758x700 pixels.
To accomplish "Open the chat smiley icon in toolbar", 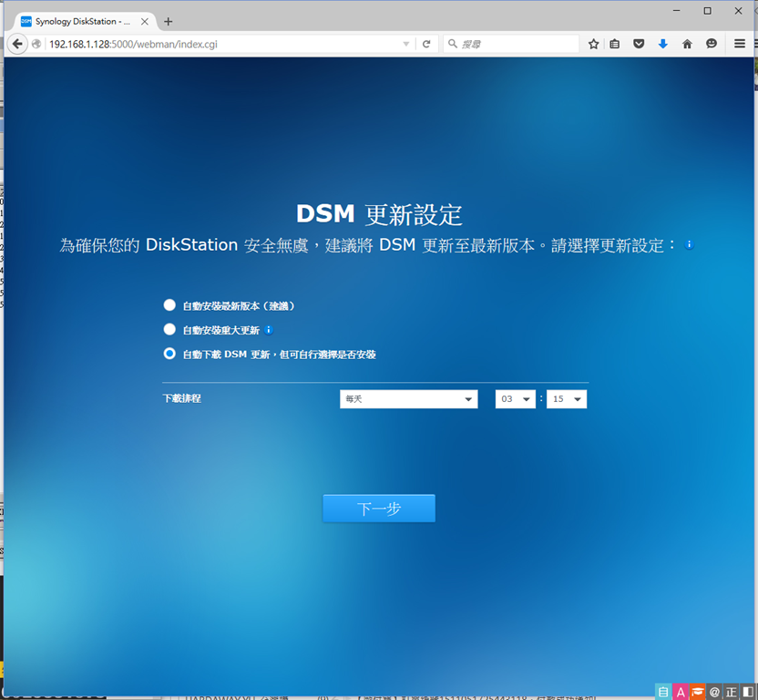I will click(712, 44).
